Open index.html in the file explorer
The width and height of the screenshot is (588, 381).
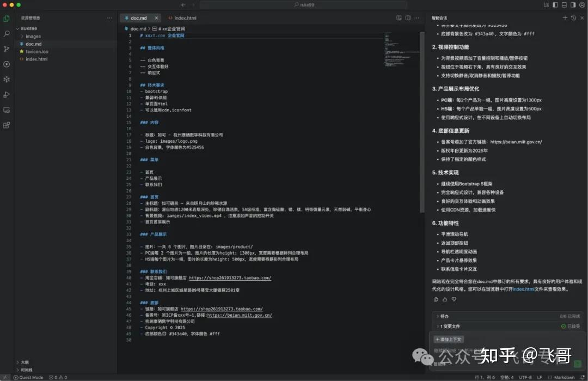(36, 59)
